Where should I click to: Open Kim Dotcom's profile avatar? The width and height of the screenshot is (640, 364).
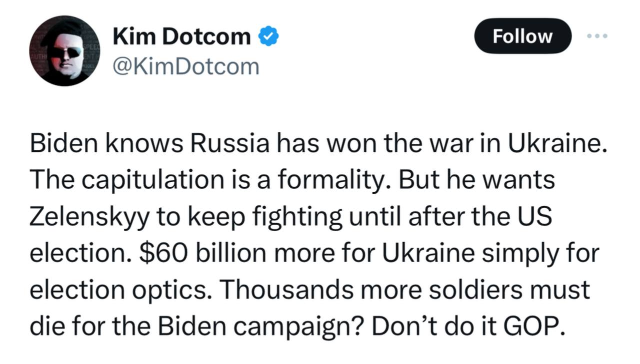64,51
